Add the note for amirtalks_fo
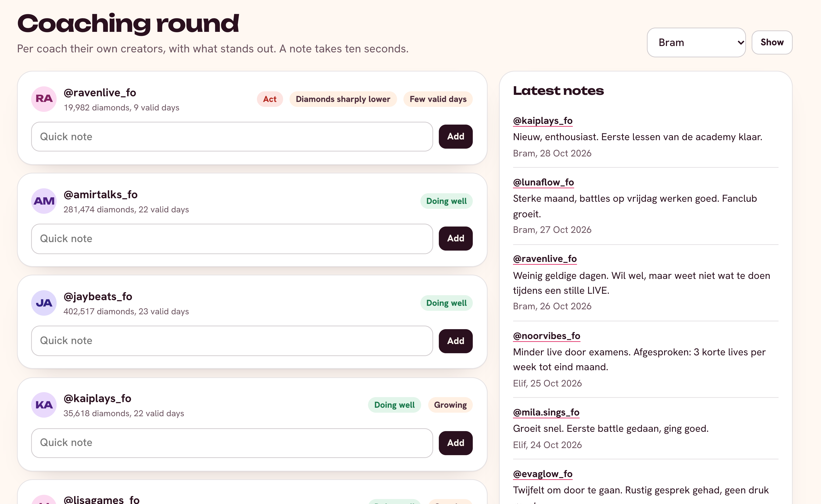The image size is (821, 504). 456,239
